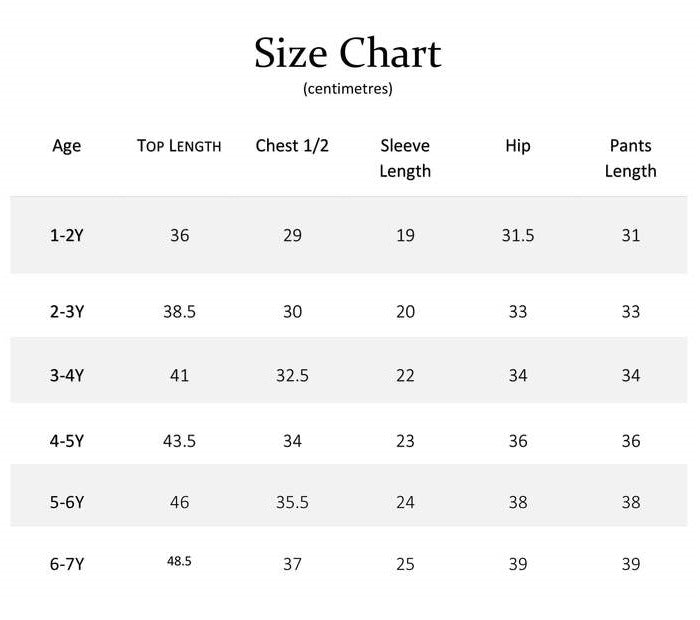Select the Age column header
700x620 pixels.
pyautogui.click(x=67, y=146)
